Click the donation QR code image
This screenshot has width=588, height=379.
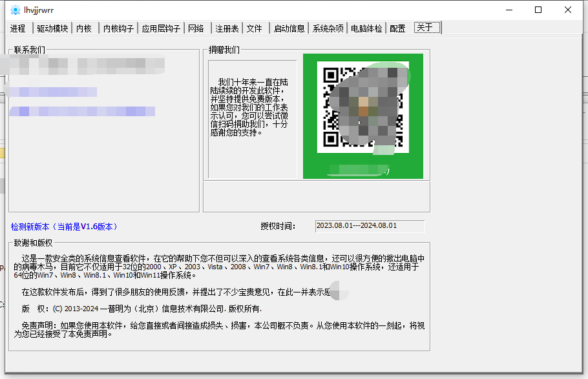[x=363, y=116]
